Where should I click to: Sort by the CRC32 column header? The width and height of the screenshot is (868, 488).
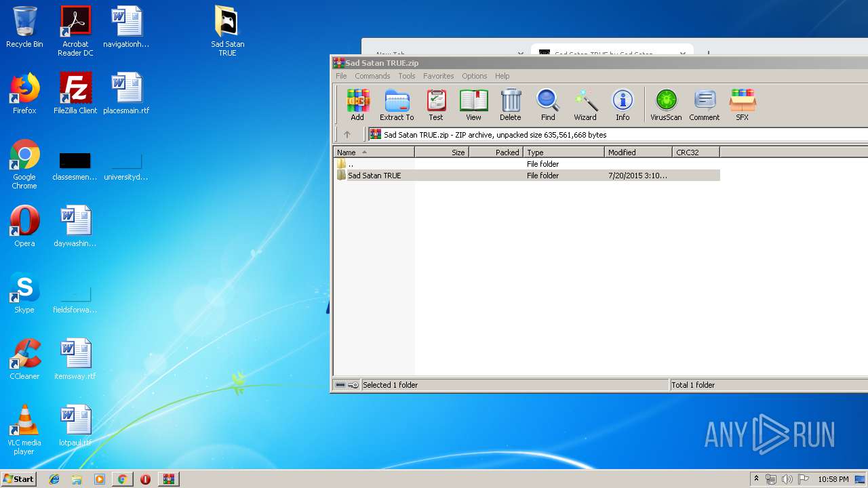696,152
